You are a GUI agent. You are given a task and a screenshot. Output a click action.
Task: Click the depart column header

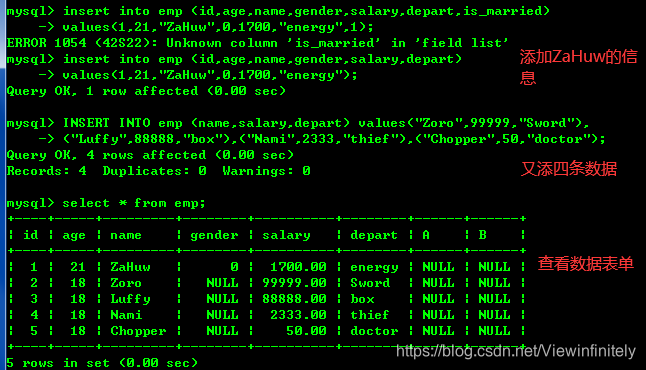[374, 236]
